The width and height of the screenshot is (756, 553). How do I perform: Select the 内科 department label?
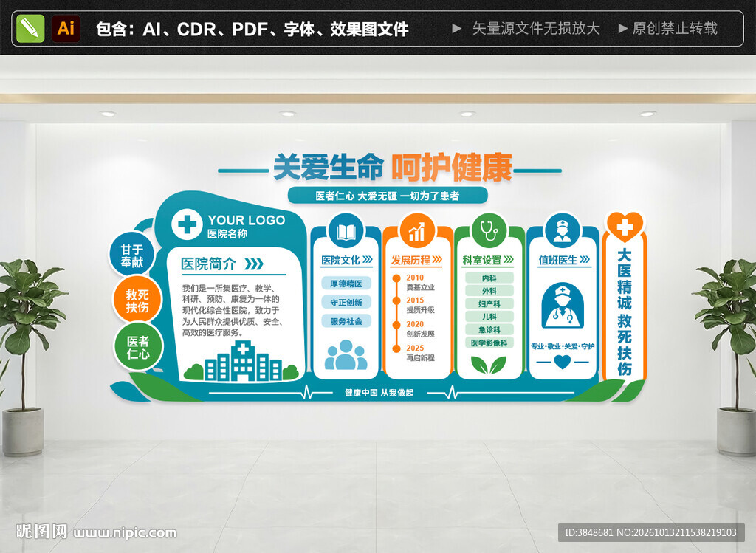tap(489, 278)
